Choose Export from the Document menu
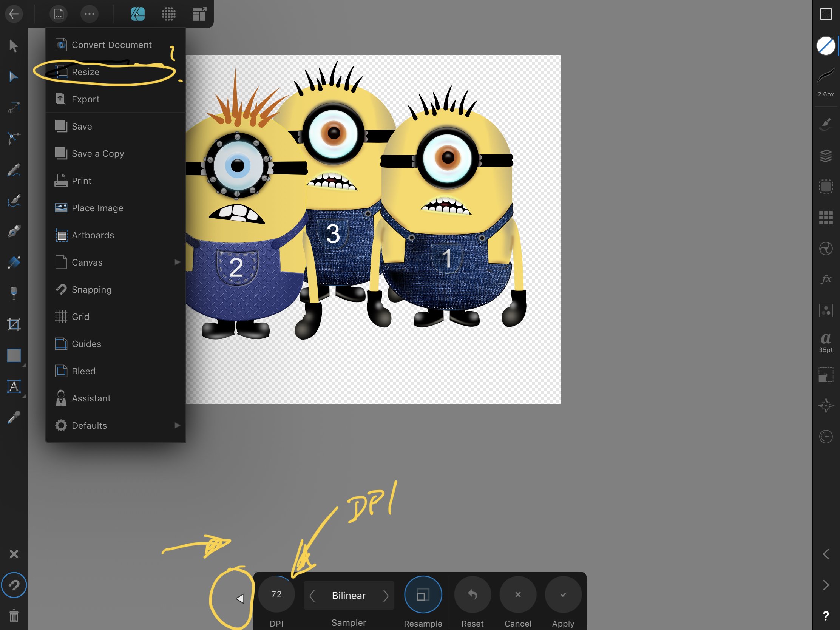This screenshot has width=840, height=630. point(116,99)
